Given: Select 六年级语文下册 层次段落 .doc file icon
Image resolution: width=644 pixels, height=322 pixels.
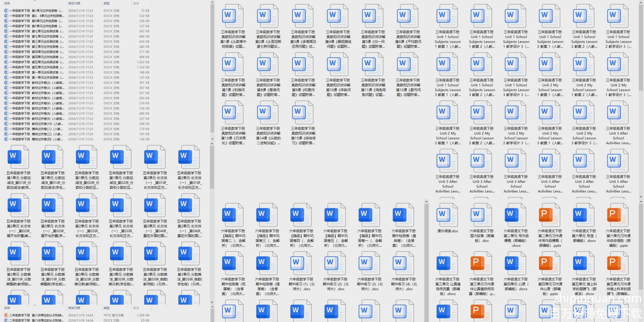Looking at the screenshot, I should tap(481, 215).
